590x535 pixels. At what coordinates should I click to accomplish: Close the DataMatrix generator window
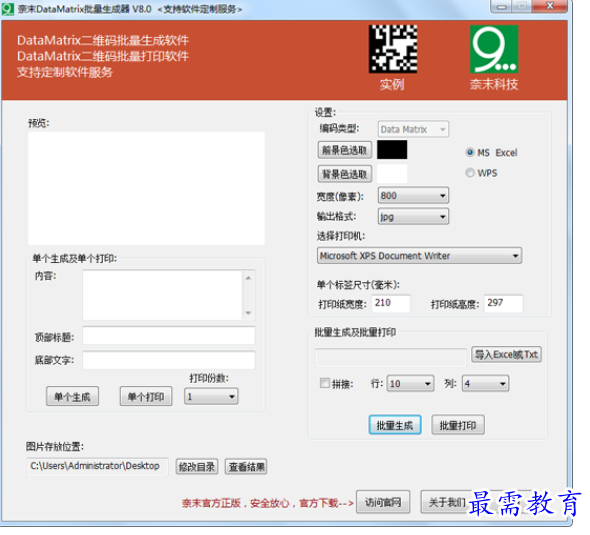[550, 6]
